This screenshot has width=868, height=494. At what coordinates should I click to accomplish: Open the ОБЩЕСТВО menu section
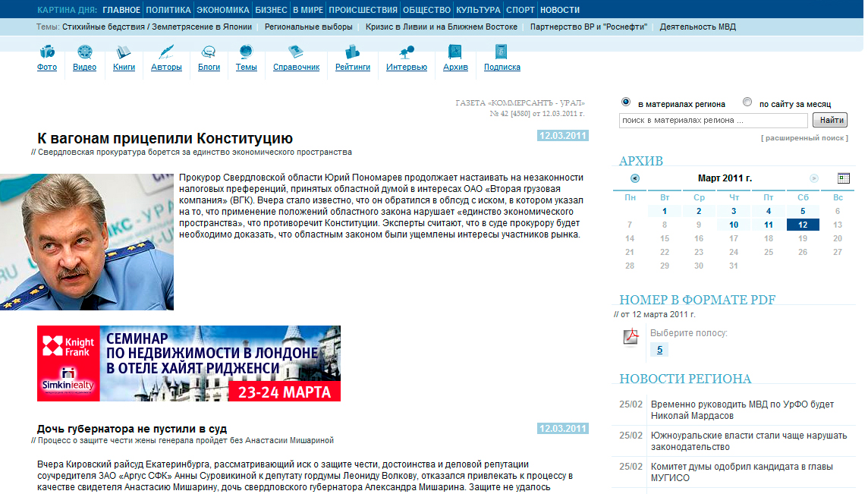[x=427, y=10]
